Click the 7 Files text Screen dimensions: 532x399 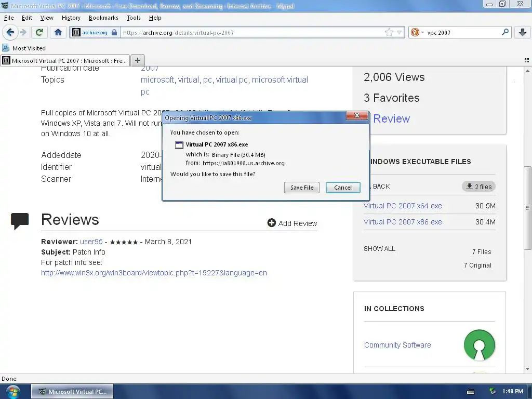coord(482,252)
